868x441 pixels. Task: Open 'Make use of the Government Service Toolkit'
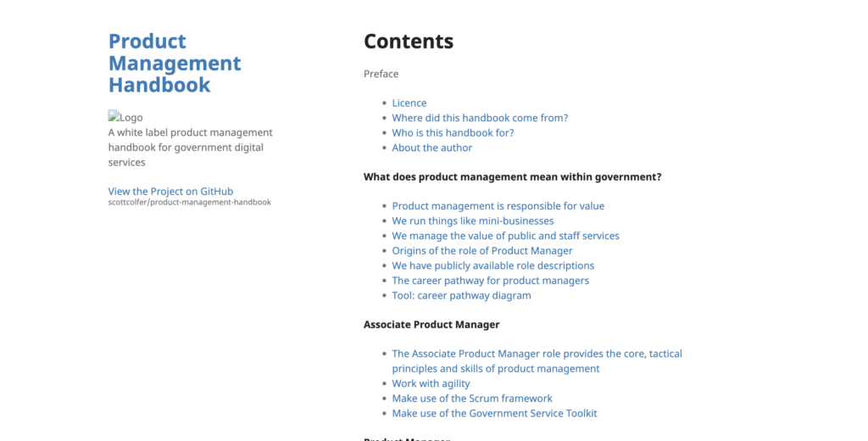pos(494,413)
